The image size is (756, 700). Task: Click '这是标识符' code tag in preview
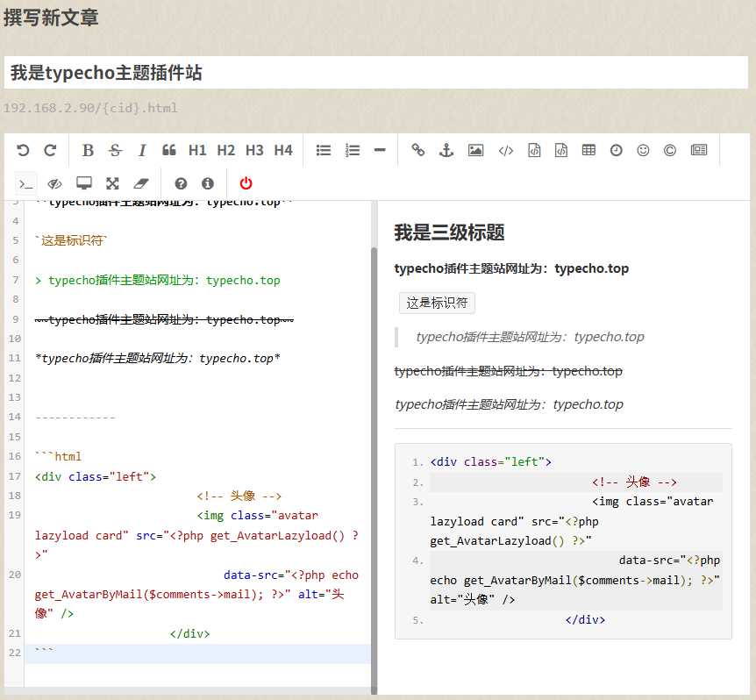(x=437, y=303)
